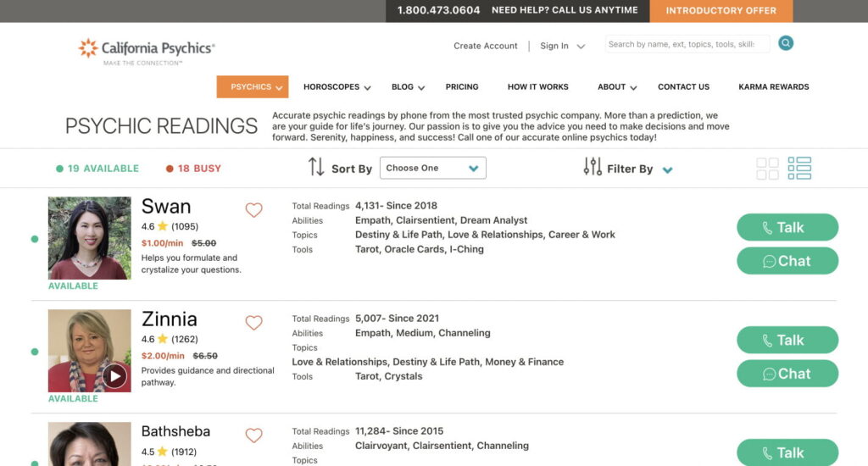Click the Introductory Offer button

tap(721, 11)
